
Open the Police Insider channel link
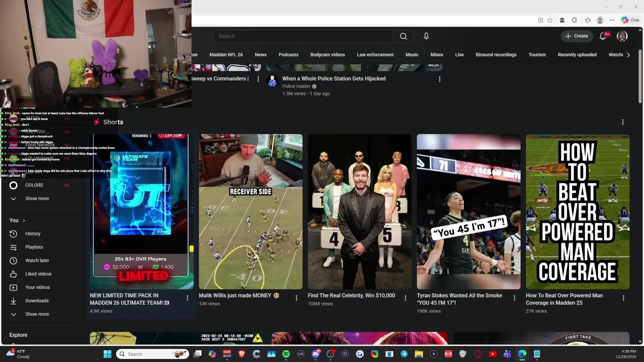[x=296, y=86]
